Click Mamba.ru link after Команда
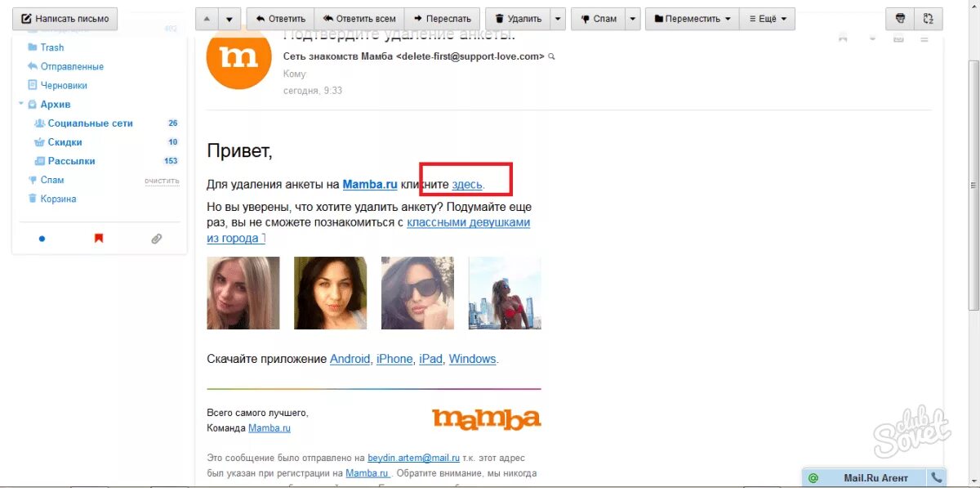Screen dimensions: 980x488 269,428
